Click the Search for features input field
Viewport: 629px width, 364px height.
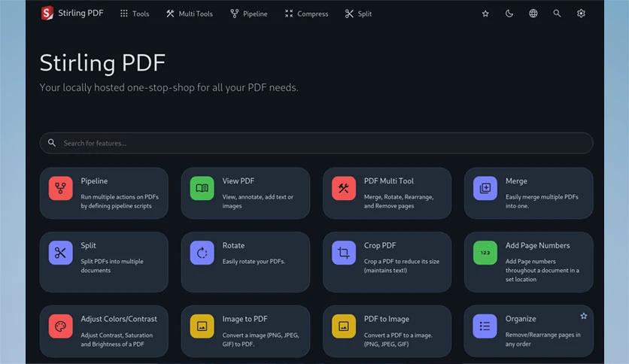coord(316,143)
